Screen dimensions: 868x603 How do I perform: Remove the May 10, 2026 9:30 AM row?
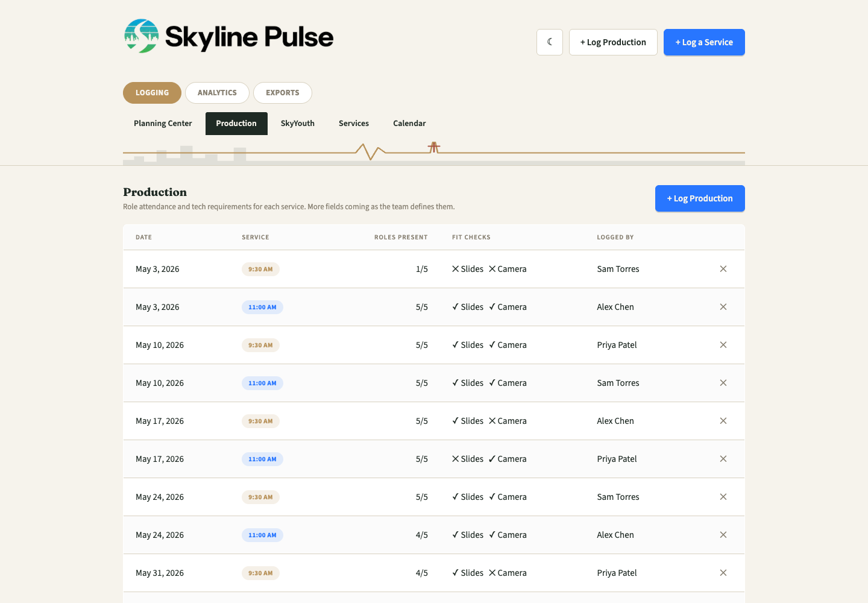723,345
